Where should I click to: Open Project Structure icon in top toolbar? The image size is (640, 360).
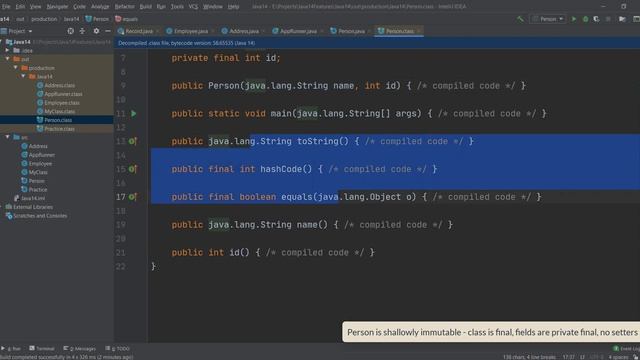pos(622,19)
